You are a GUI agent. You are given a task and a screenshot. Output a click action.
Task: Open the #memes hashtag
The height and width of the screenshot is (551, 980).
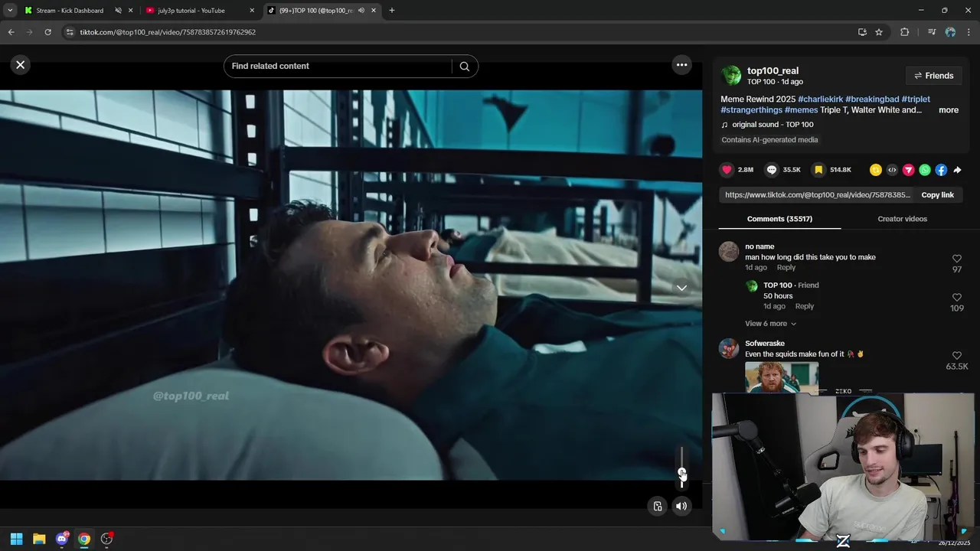[x=801, y=110]
